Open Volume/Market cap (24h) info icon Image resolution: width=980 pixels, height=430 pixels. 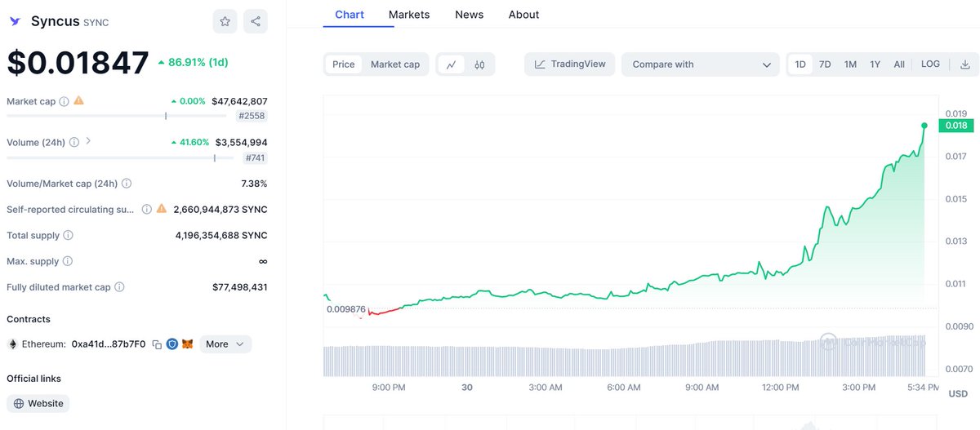(x=127, y=184)
